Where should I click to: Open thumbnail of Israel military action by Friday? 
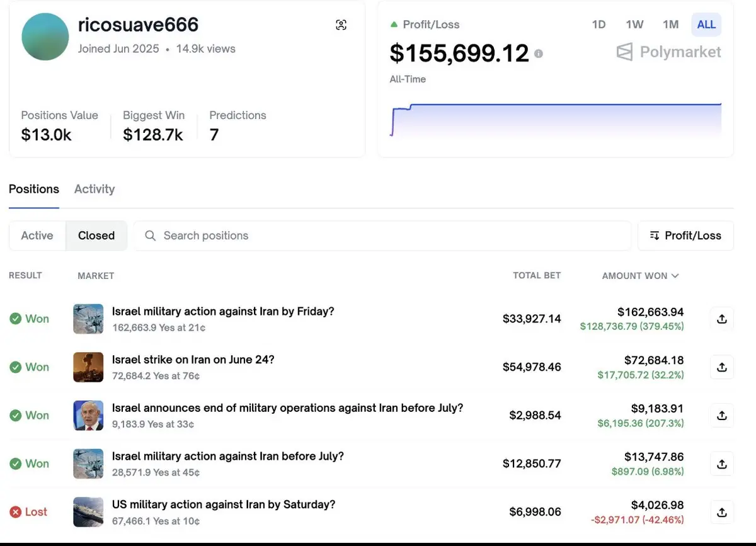coord(88,319)
